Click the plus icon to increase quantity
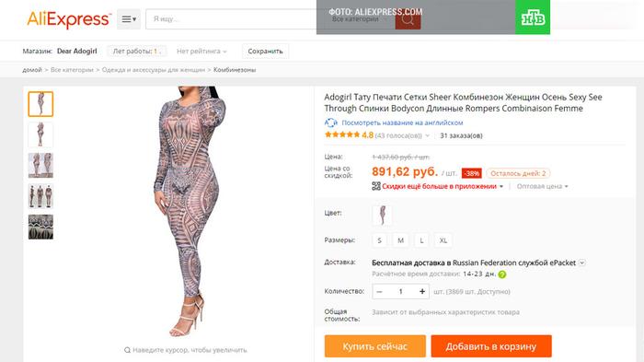 [x=421, y=292]
